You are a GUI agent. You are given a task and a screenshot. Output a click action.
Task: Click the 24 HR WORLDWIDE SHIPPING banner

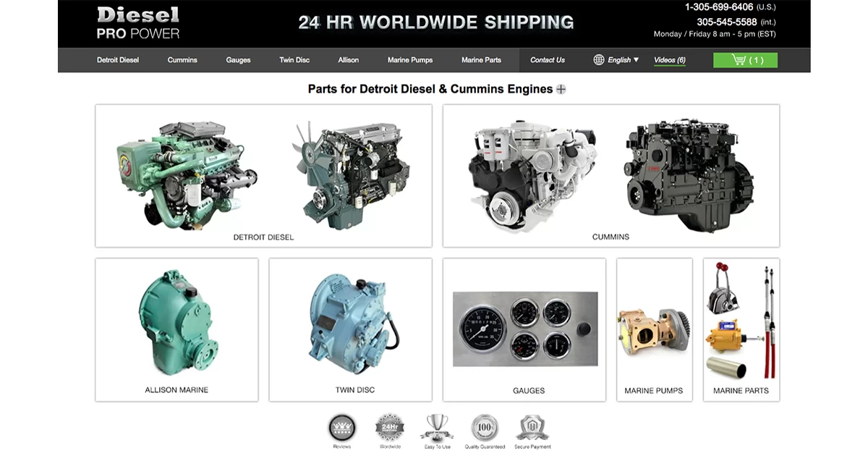tap(436, 22)
